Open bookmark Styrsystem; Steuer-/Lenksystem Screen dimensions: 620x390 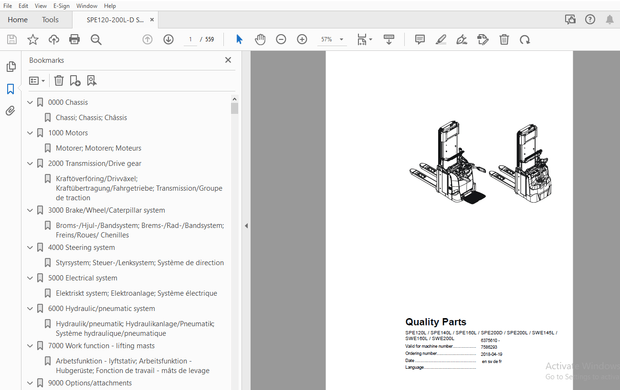tap(140, 263)
